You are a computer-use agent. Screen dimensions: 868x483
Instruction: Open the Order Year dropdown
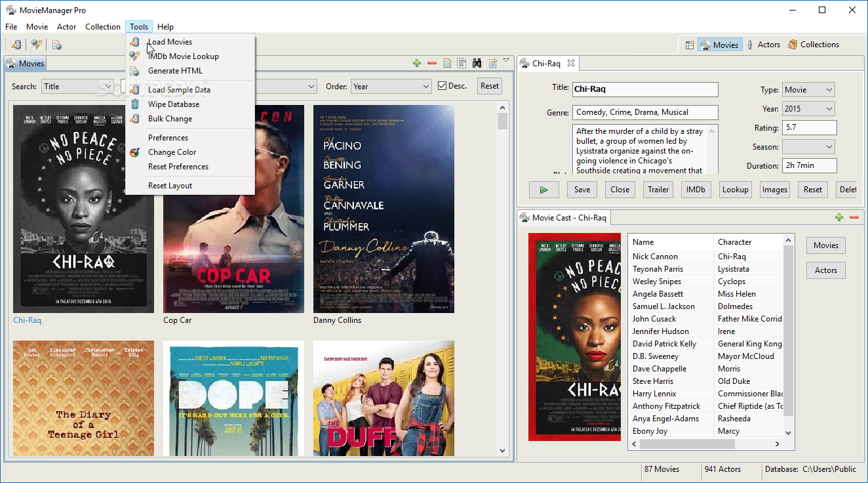tap(391, 87)
